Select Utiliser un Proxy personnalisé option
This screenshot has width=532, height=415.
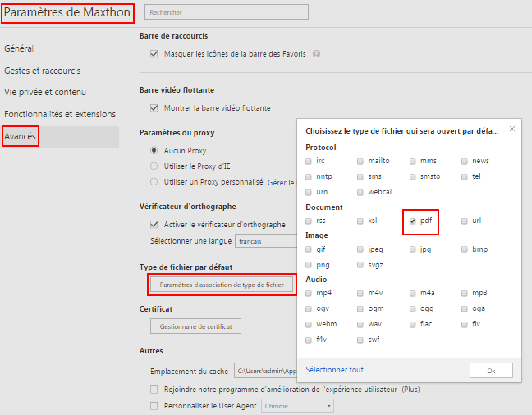click(154, 182)
